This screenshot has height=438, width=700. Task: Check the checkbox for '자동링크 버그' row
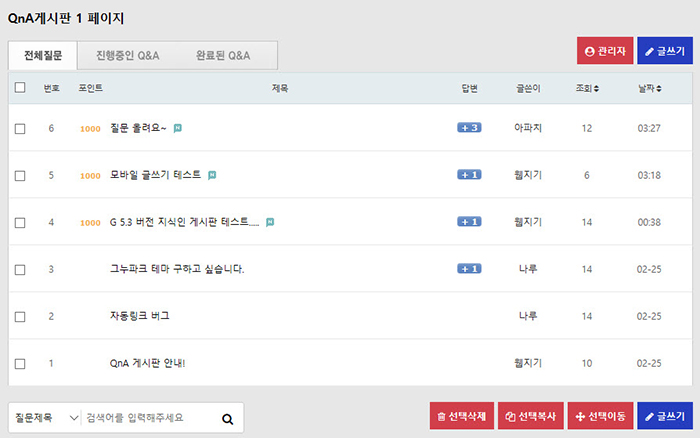coord(20,317)
